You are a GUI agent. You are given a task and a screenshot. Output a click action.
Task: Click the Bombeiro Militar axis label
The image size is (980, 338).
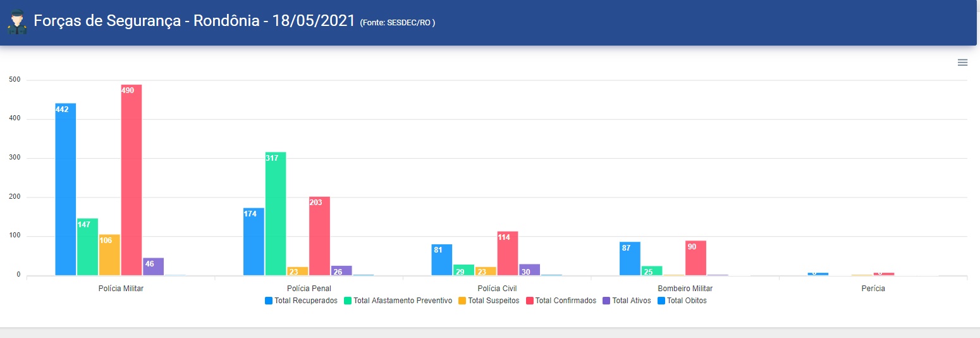click(x=685, y=289)
